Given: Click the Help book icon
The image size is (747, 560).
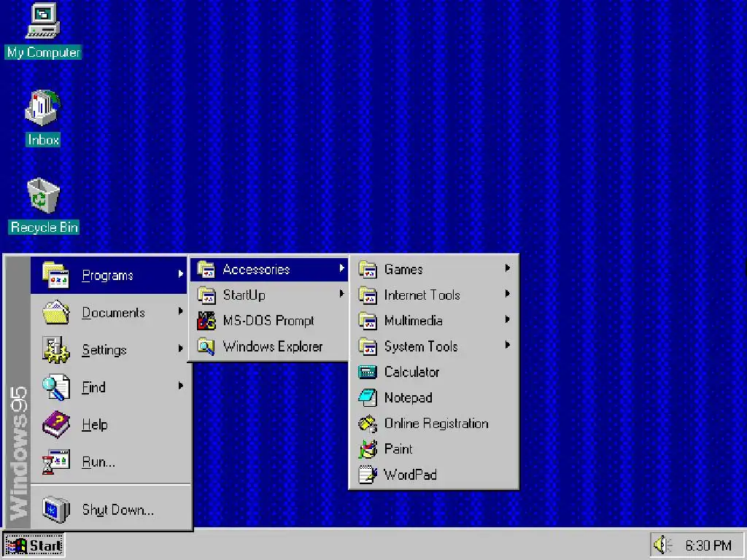Looking at the screenshot, I should (x=55, y=424).
